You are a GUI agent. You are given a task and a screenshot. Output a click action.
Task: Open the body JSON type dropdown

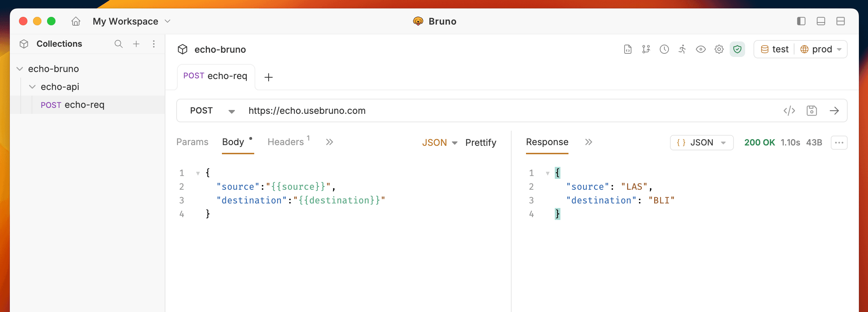pyautogui.click(x=440, y=143)
